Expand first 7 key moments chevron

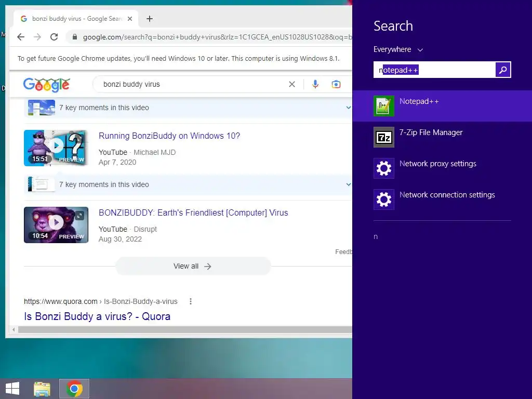click(349, 108)
